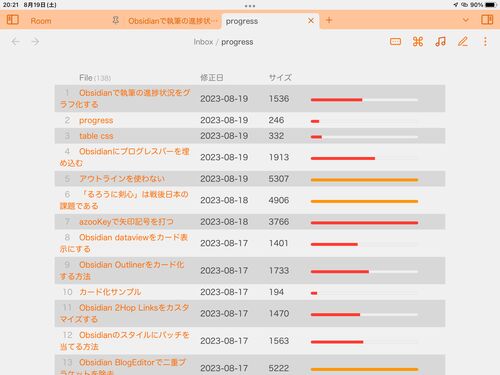
Task: Open note Obsidianにプログレスバーを埋め込む
Action: [x=124, y=157]
